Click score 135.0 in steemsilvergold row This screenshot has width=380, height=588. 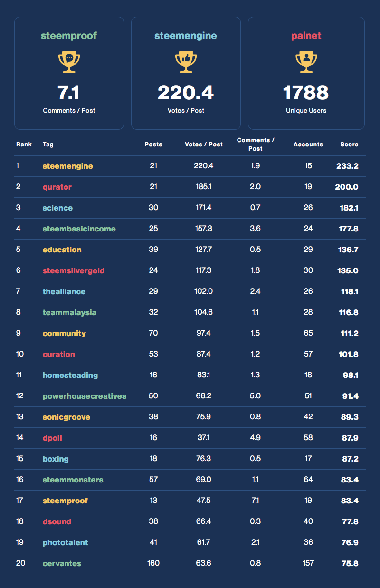[348, 270]
